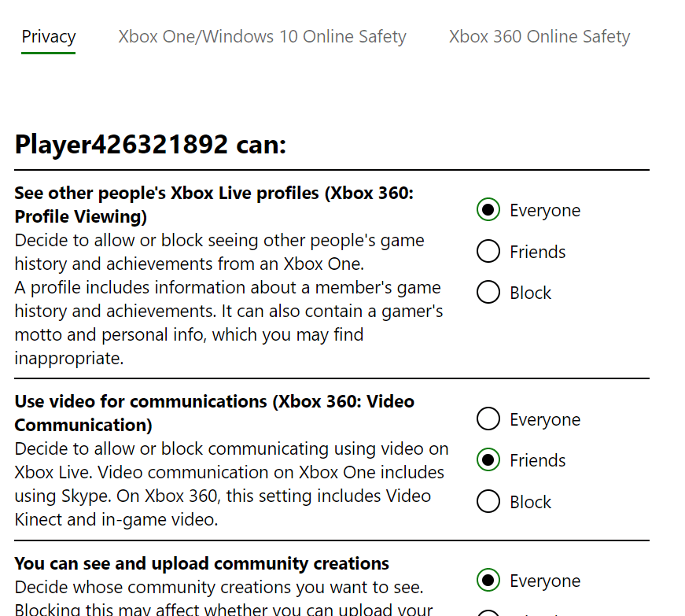Open the Xbox One/Windows 10 Online Safety tab
The image size is (685, 616).
tap(262, 36)
